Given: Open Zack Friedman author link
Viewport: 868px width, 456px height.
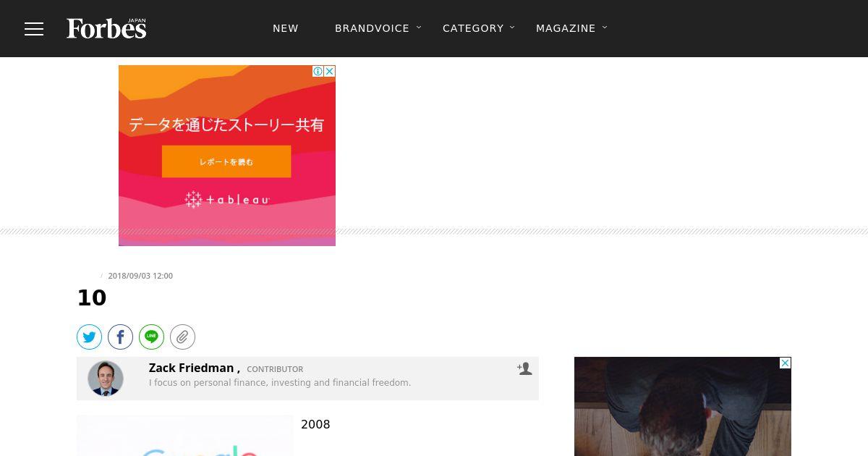Looking at the screenshot, I should tap(191, 368).
